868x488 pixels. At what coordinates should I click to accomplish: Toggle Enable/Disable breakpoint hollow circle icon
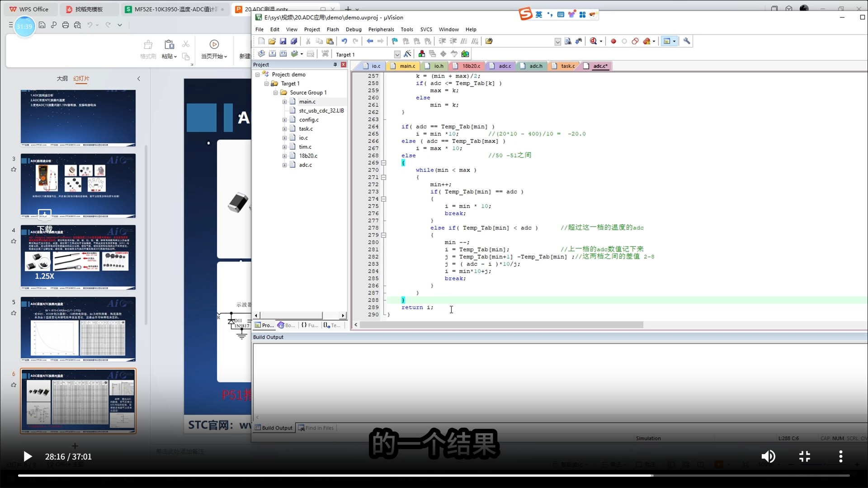coord(624,41)
